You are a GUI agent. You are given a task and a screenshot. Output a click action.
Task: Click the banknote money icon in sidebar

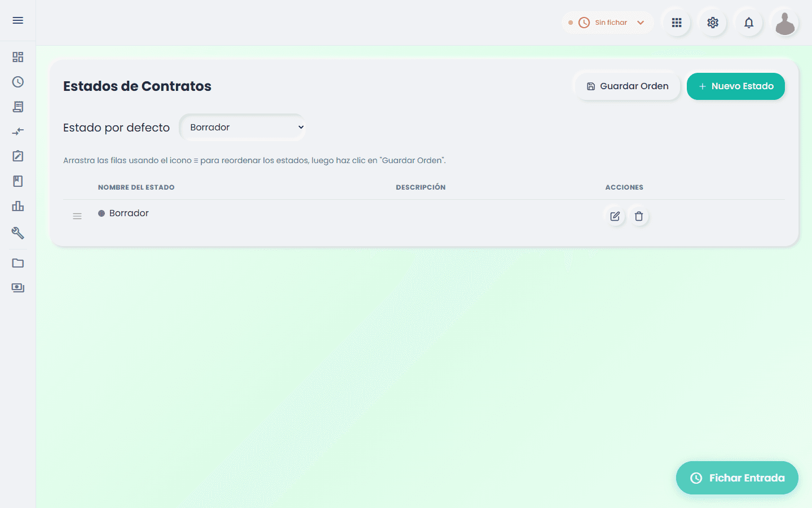[18, 288]
